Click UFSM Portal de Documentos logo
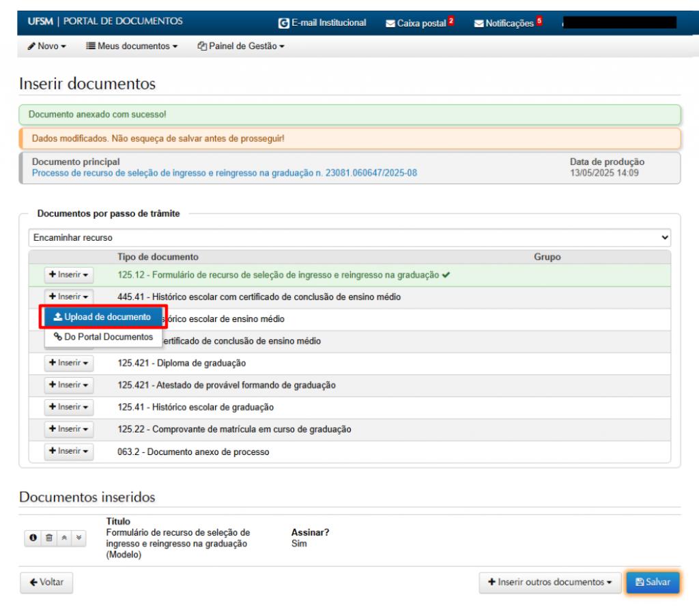The height and width of the screenshot is (616, 699). click(104, 22)
